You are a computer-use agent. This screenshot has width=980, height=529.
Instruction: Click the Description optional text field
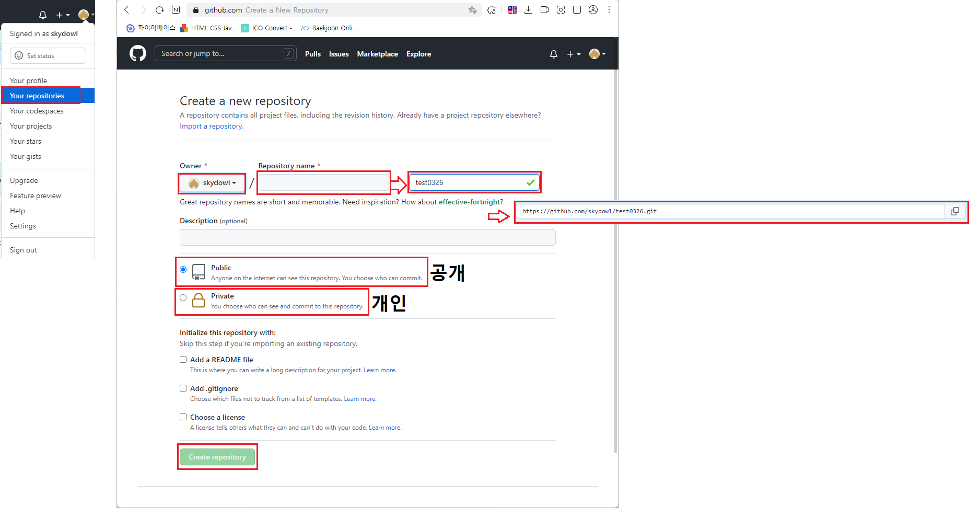[x=367, y=237]
